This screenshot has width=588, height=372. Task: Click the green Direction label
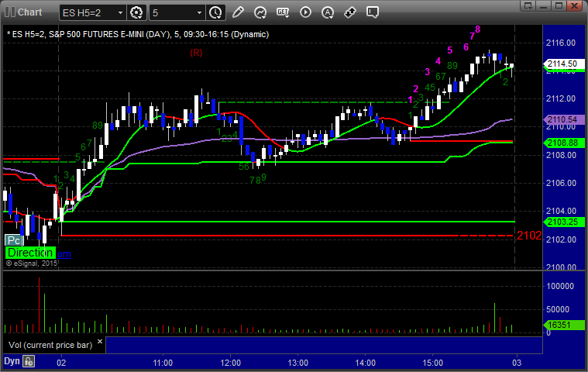(x=30, y=253)
